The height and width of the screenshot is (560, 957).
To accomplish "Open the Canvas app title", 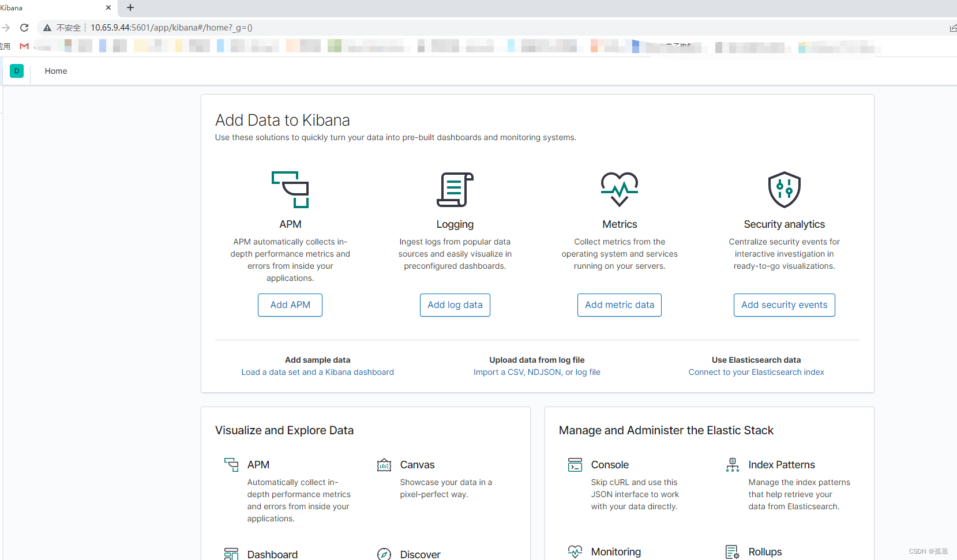I will coord(418,465).
